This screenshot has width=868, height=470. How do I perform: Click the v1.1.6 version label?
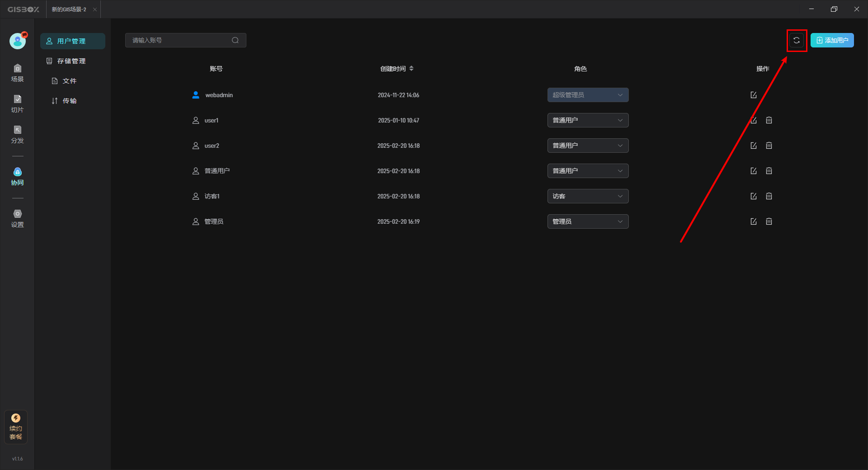18,459
